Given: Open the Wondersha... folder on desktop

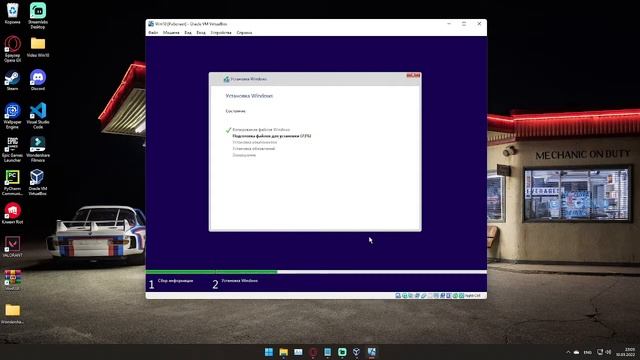Looking at the screenshot, I should point(12,314).
